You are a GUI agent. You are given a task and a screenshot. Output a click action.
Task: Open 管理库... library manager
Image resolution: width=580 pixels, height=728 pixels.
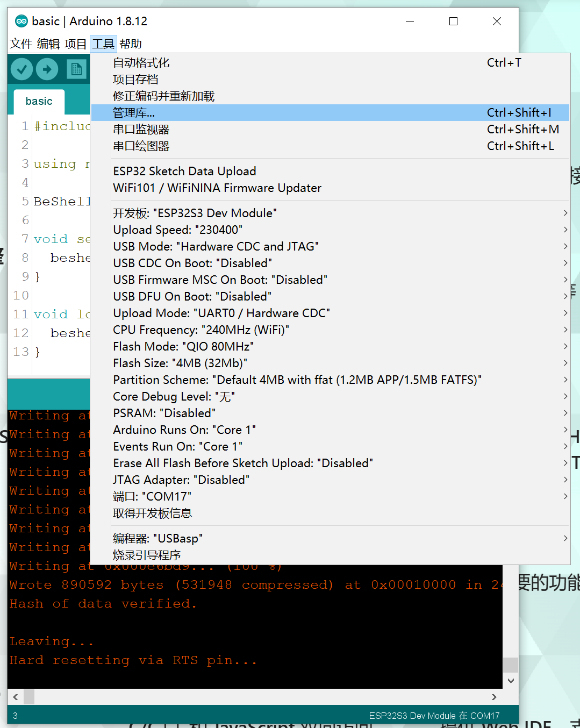[x=330, y=113]
